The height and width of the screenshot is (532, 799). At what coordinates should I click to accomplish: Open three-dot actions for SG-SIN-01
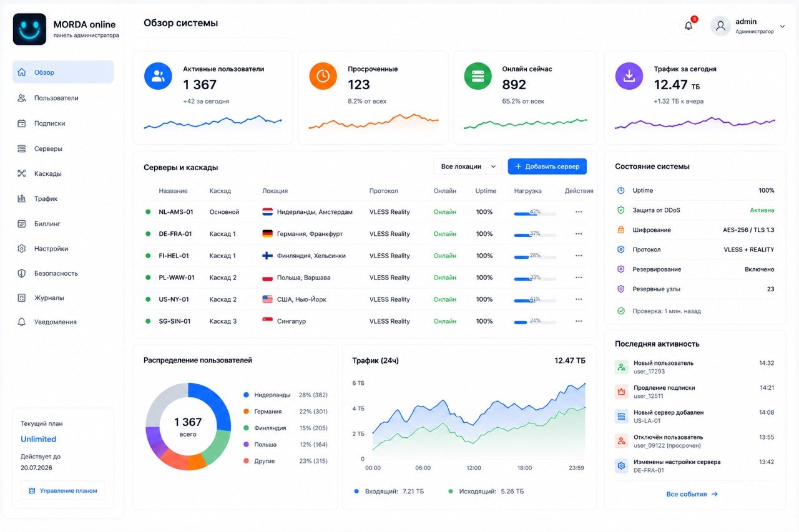579,321
